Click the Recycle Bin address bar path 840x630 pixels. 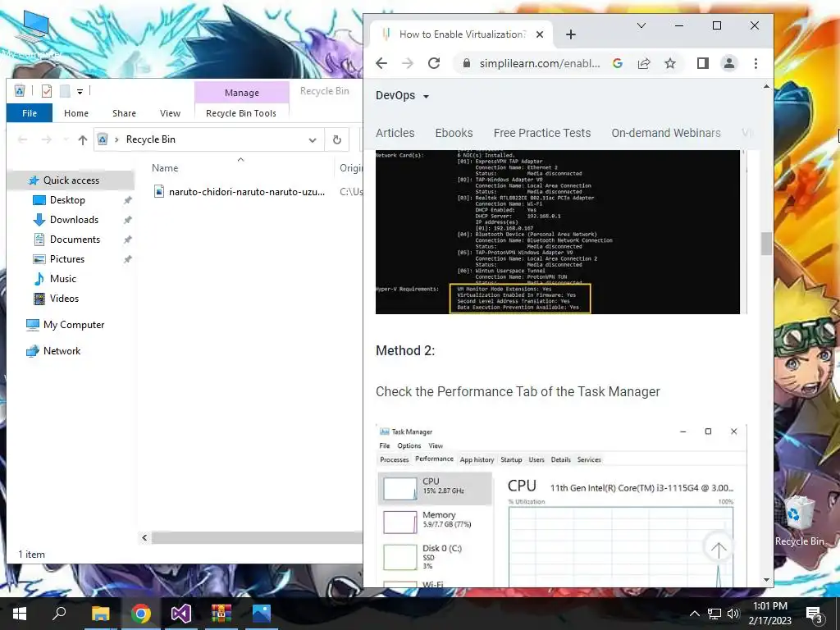pos(151,139)
